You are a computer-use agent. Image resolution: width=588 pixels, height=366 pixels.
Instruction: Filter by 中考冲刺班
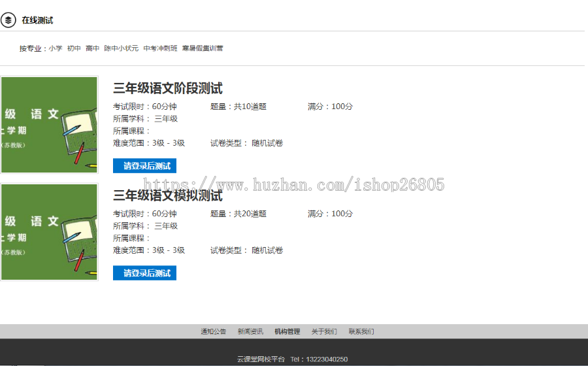(x=160, y=48)
